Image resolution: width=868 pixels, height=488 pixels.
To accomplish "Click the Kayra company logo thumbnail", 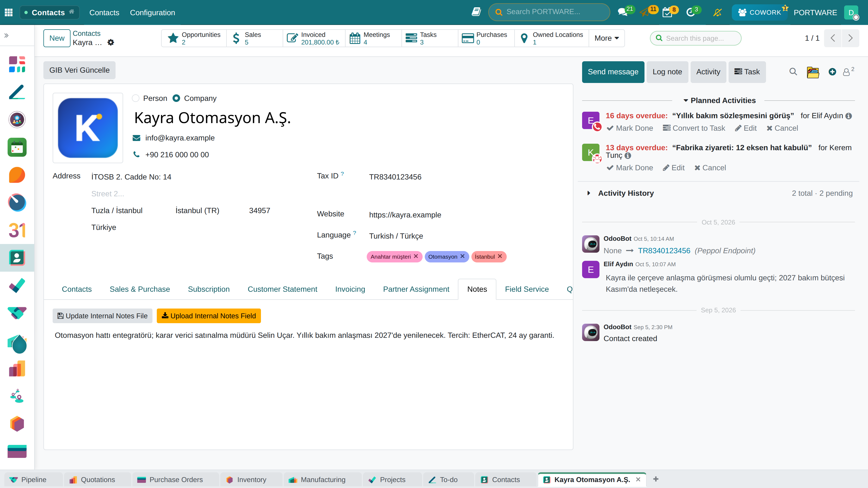I will [x=88, y=128].
